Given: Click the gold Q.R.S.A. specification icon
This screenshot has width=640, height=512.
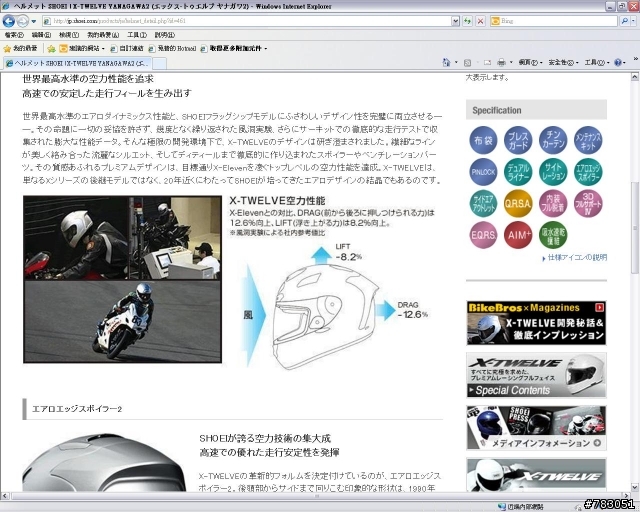Looking at the screenshot, I should [518, 203].
